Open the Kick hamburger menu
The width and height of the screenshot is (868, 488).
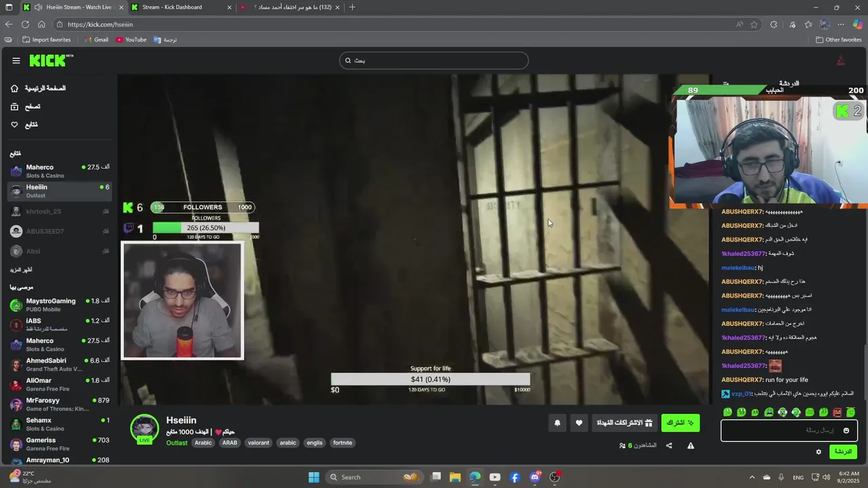16,61
